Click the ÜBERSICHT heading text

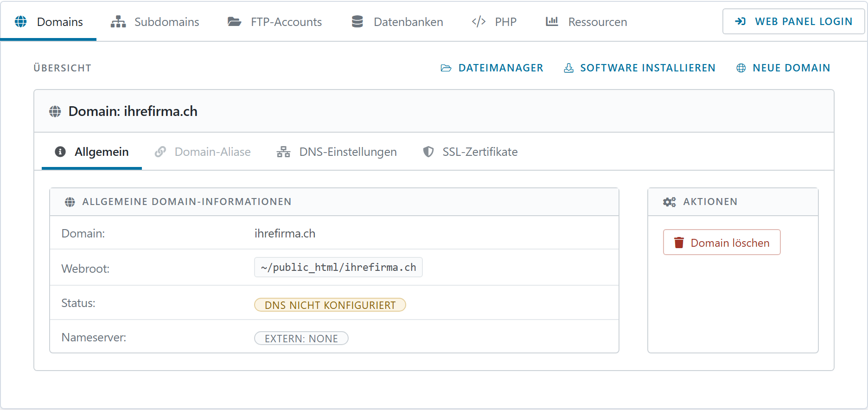point(63,68)
